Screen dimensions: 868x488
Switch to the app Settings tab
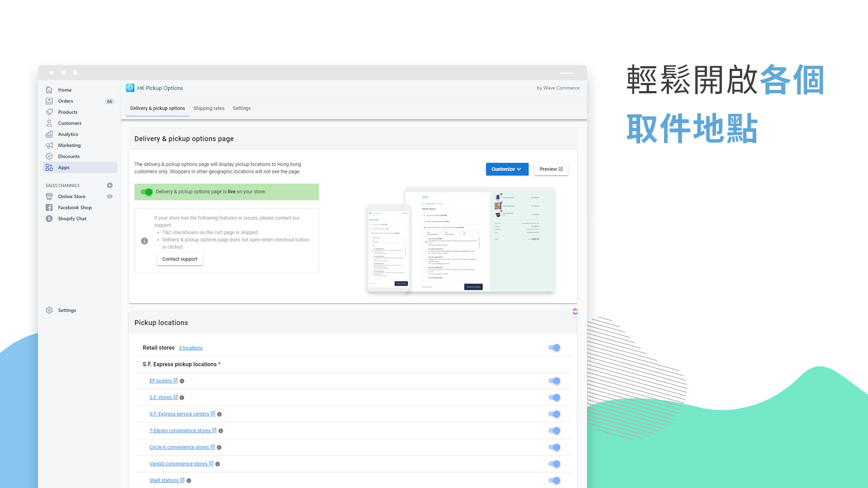click(242, 108)
